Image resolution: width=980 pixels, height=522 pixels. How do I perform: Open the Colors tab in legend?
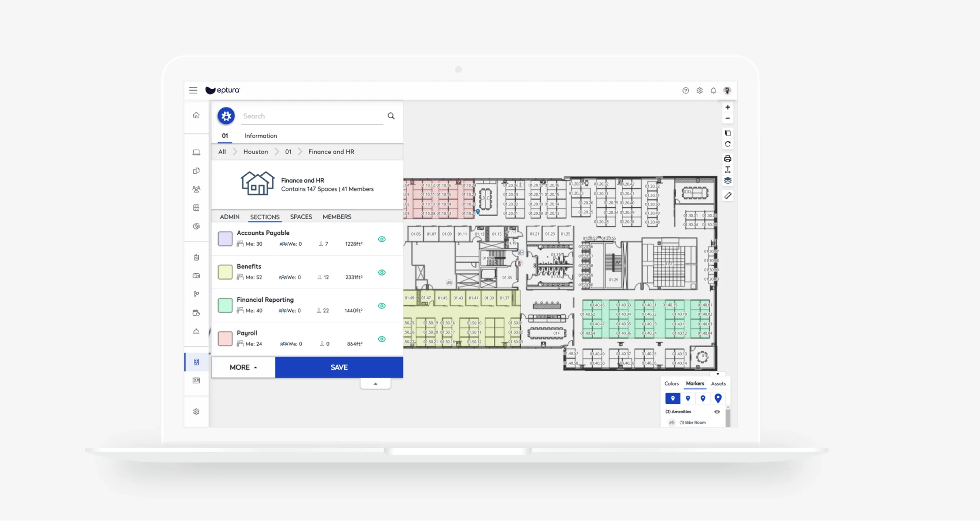(x=671, y=383)
